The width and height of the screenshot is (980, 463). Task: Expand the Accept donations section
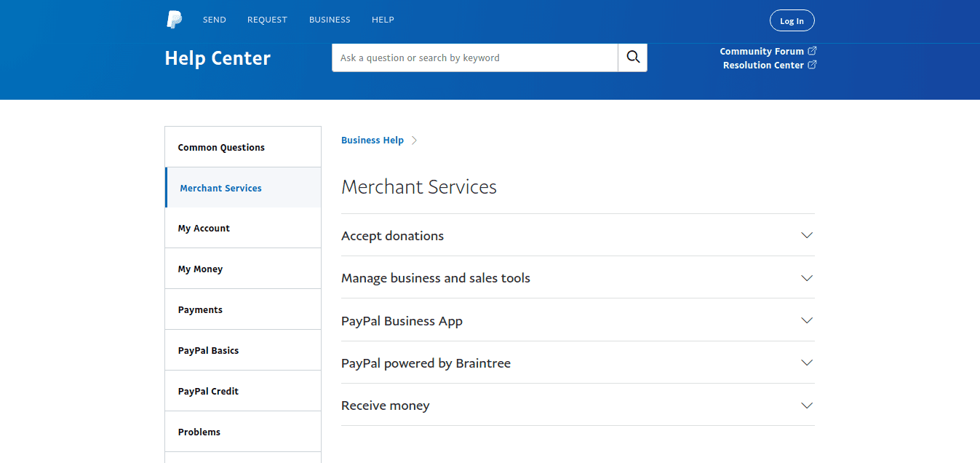tap(806, 236)
